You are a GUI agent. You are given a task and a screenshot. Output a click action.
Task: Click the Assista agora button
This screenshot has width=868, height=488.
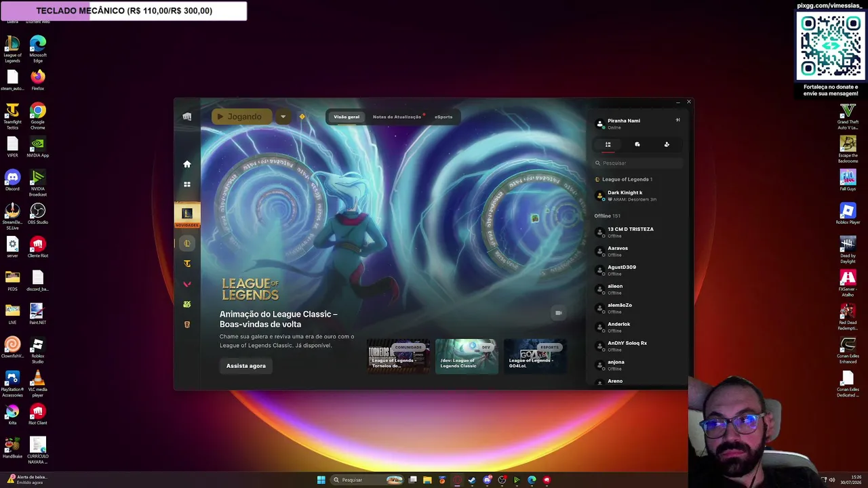pyautogui.click(x=246, y=366)
